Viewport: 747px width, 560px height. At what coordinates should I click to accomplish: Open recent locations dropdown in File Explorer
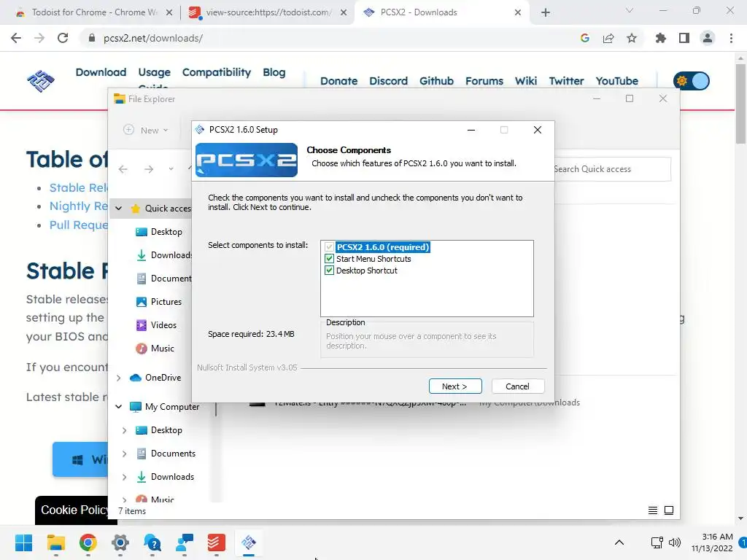[x=171, y=169]
